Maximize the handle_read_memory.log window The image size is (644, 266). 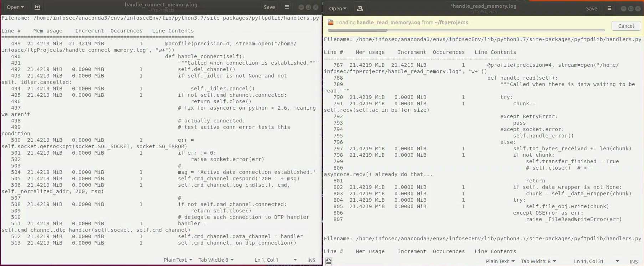click(x=630, y=9)
